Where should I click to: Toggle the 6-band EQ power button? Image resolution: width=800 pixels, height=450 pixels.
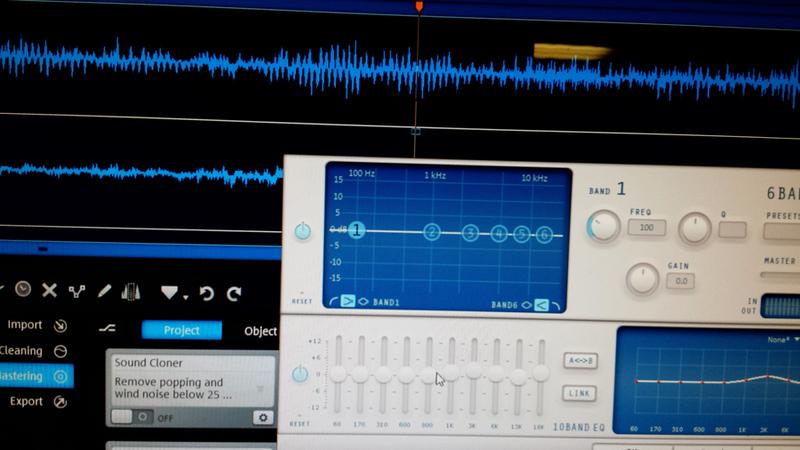(303, 231)
